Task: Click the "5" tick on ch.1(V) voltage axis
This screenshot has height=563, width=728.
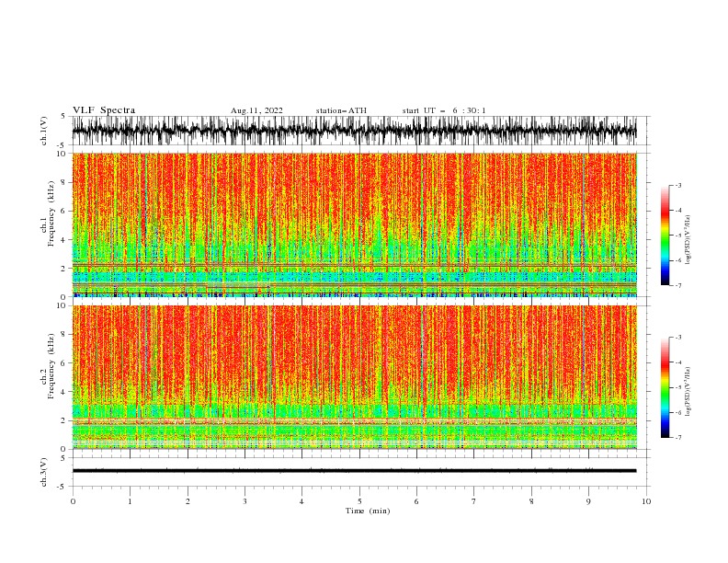Action: (x=63, y=116)
